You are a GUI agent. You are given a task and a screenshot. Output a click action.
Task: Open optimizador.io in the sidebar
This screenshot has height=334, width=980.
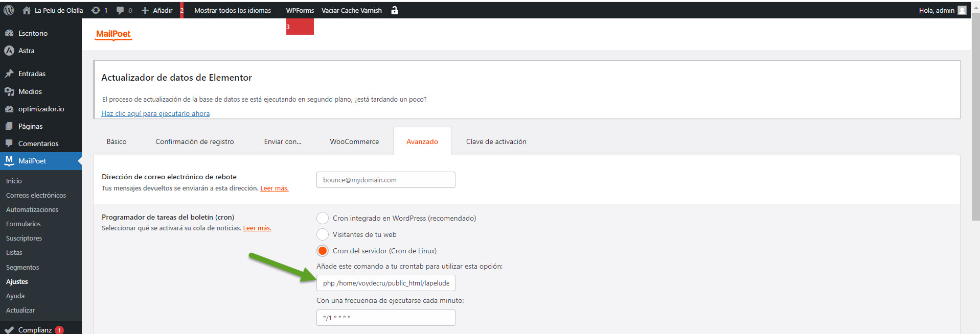pyautogui.click(x=41, y=109)
